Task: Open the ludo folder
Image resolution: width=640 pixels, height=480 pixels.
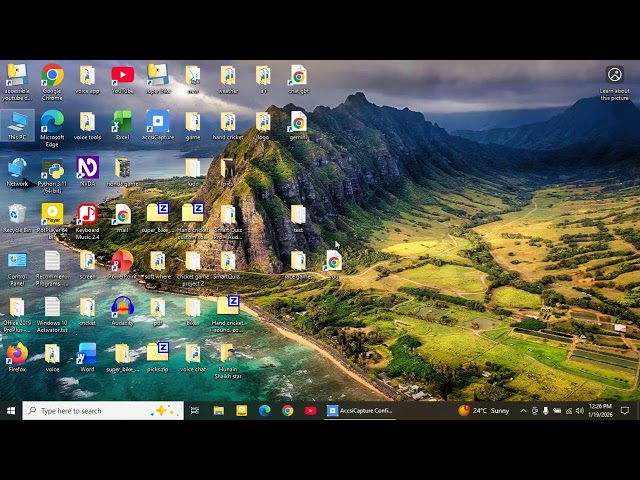Action: tap(193, 172)
